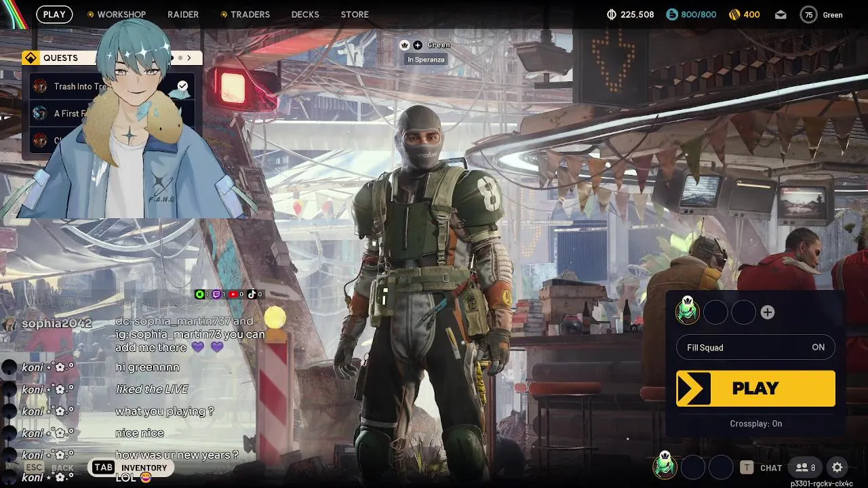Click the 'what you playing ?' message

pos(165,411)
